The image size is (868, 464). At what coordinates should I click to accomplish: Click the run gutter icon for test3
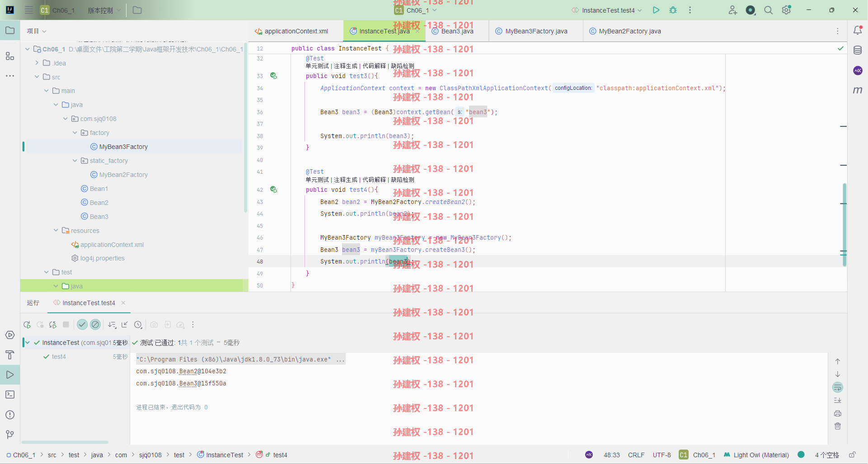pos(273,76)
